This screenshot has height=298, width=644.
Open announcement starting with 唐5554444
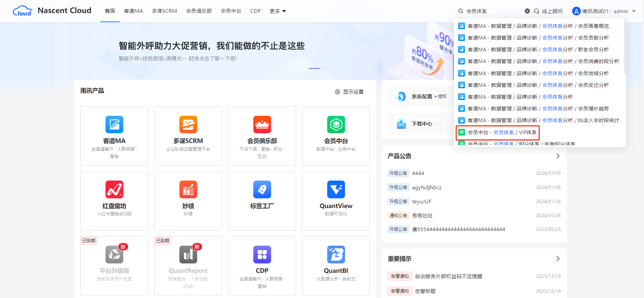(459, 229)
